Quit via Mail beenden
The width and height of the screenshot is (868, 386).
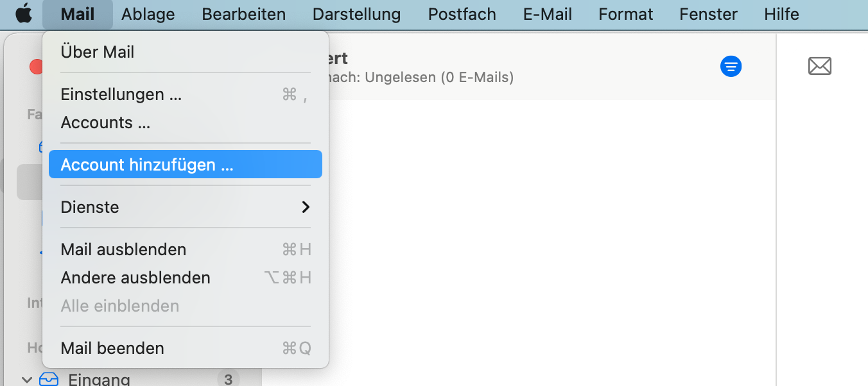(112, 348)
